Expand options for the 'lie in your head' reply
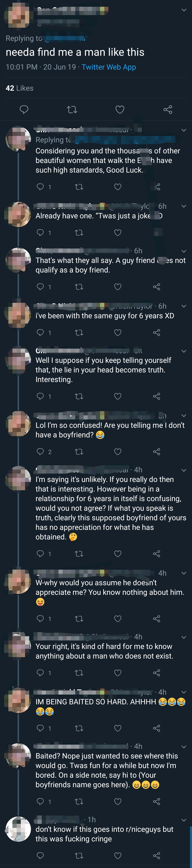The width and height of the screenshot is (192, 868). [184, 351]
